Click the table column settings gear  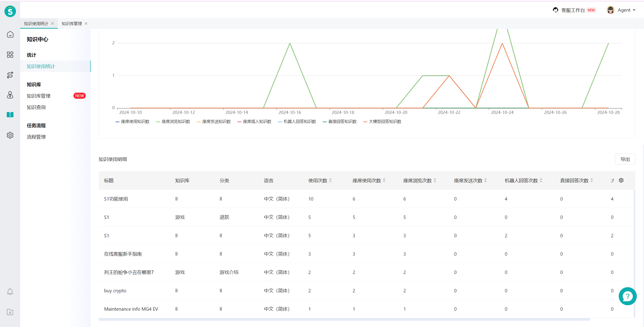pyautogui.click(x=621, y=180)
